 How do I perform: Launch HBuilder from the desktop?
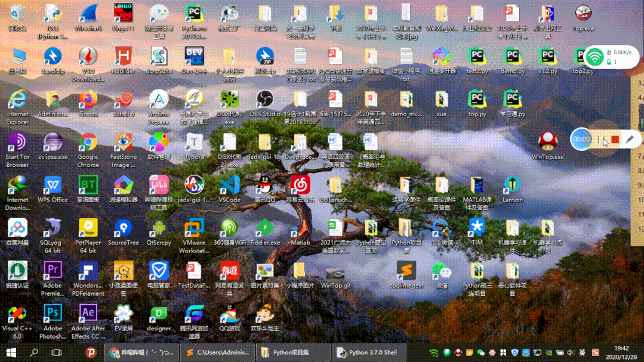(x=123, y=61)
